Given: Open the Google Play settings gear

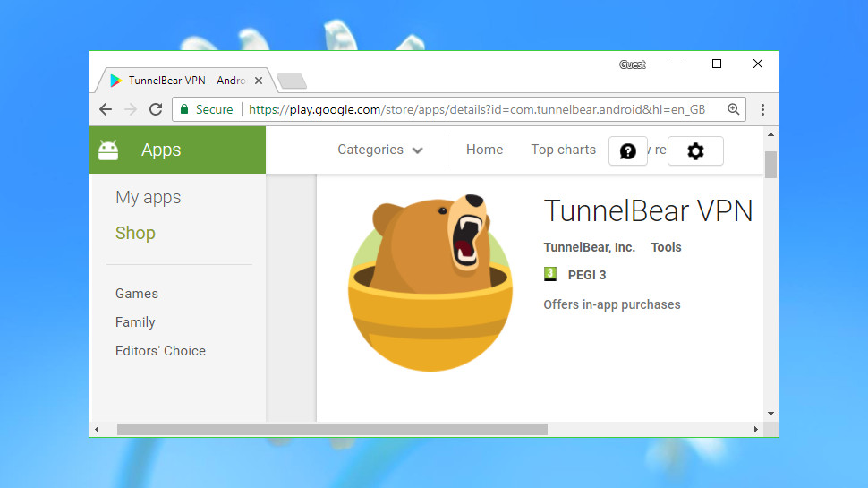Looking at the screenshot, I should click(695, 150).
